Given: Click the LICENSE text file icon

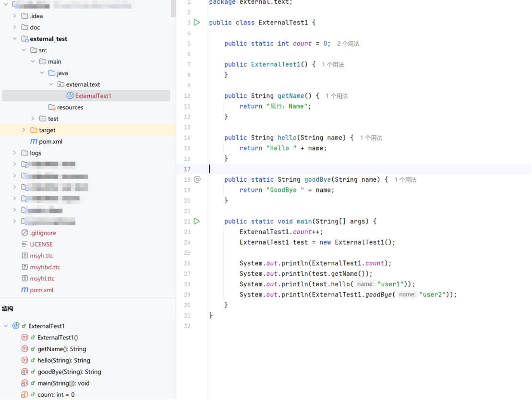Looking at the screenshot, I should (24, 244).
